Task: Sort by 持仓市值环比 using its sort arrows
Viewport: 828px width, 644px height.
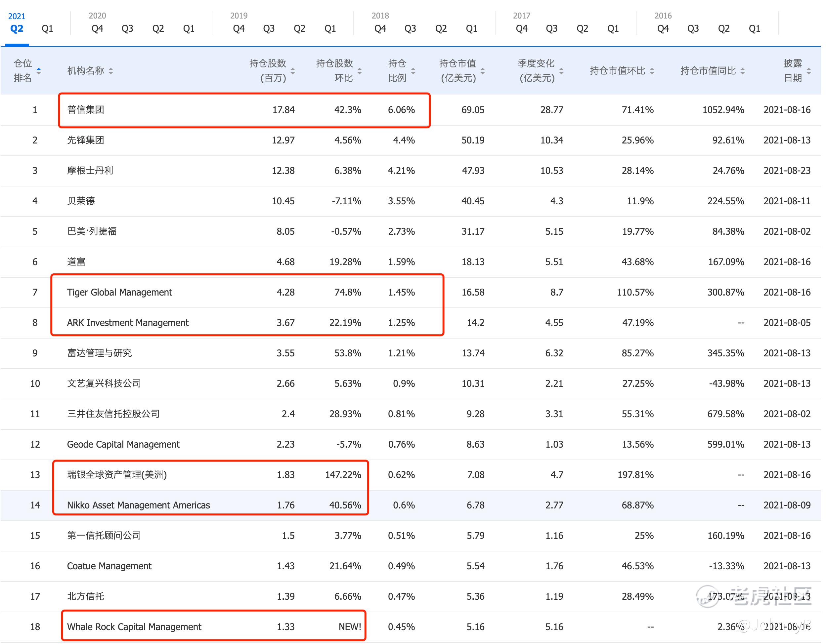Action: tap(652, 71)
